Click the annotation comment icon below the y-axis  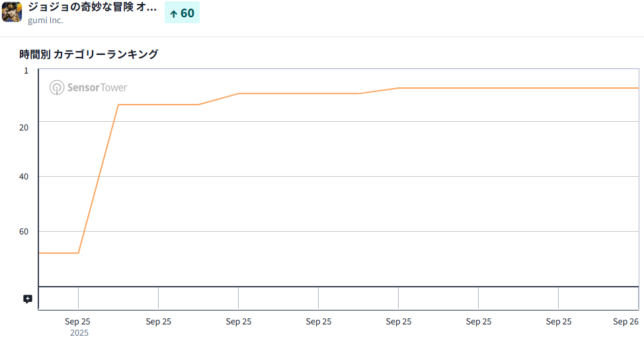pos(28,299)
